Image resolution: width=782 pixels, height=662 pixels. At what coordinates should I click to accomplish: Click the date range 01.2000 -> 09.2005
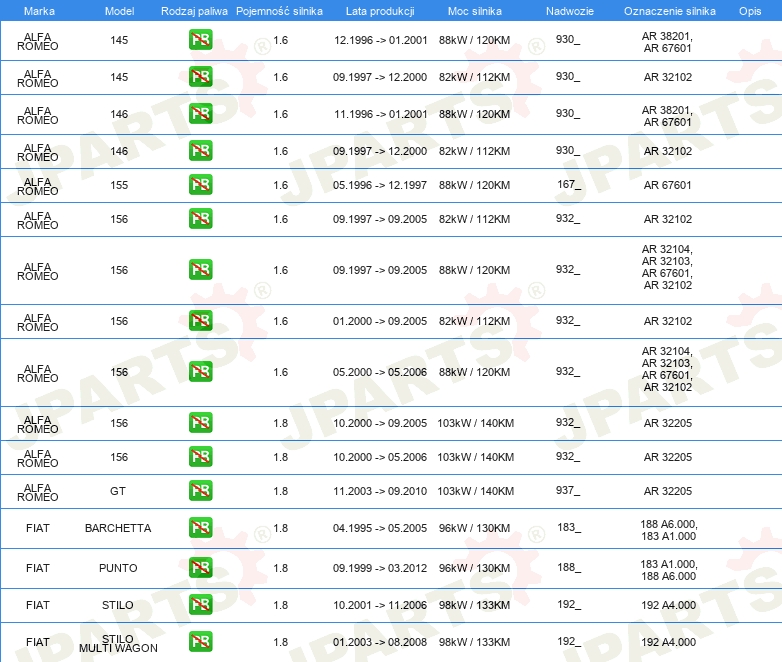click(380, 321)
